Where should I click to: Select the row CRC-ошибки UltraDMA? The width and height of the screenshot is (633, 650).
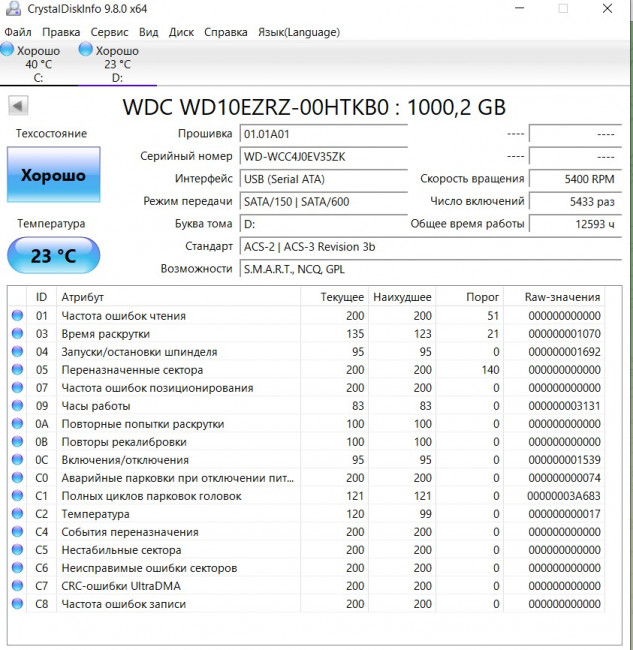pyautogui.click(x=307, y=586)
